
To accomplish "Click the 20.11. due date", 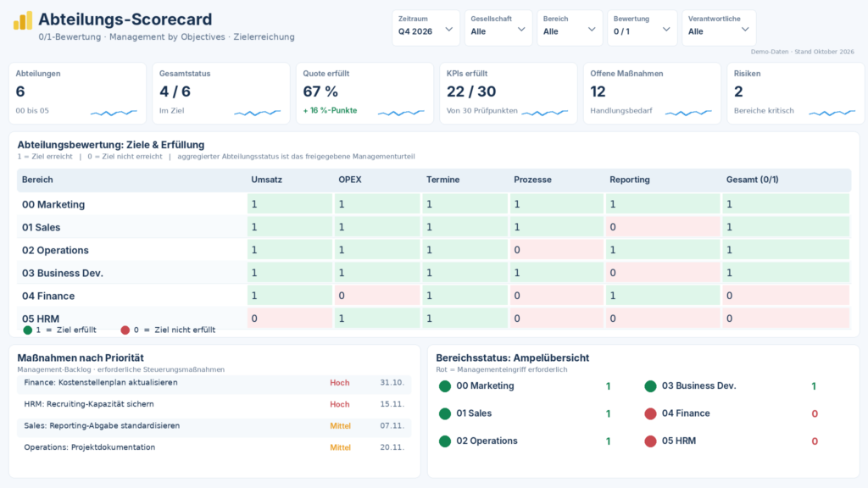I will coord(392,447).
